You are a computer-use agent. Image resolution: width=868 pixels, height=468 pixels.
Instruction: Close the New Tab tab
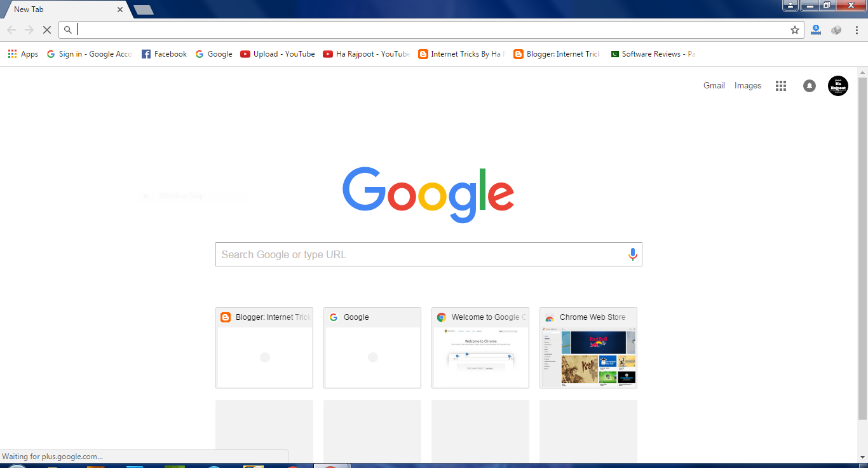[120, 10]
